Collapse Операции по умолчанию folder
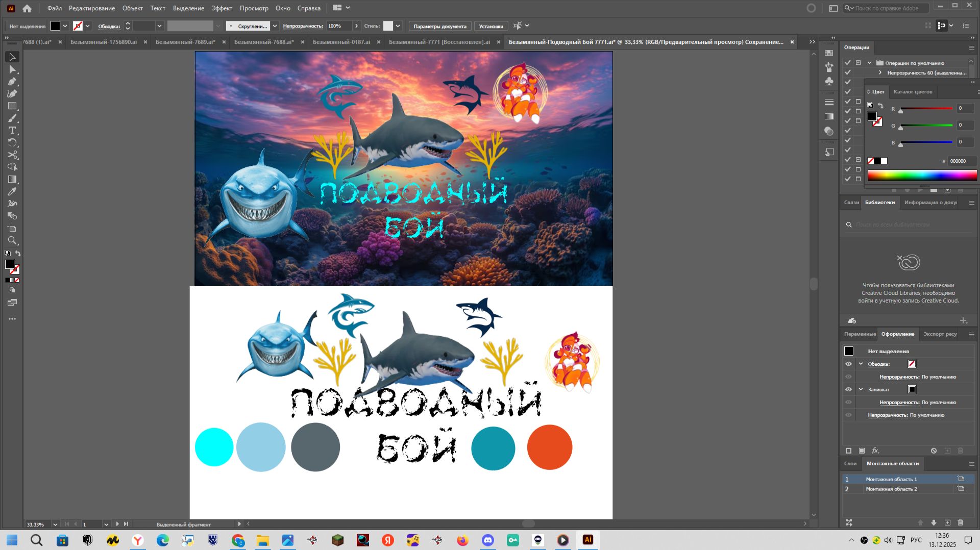Screen dimensions: 980x550 [x=869, y=63]
